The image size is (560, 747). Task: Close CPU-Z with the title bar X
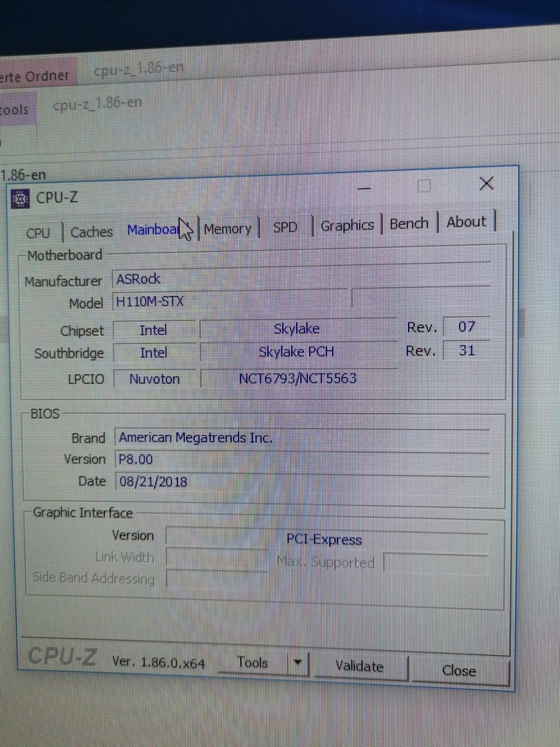[486, 183]
